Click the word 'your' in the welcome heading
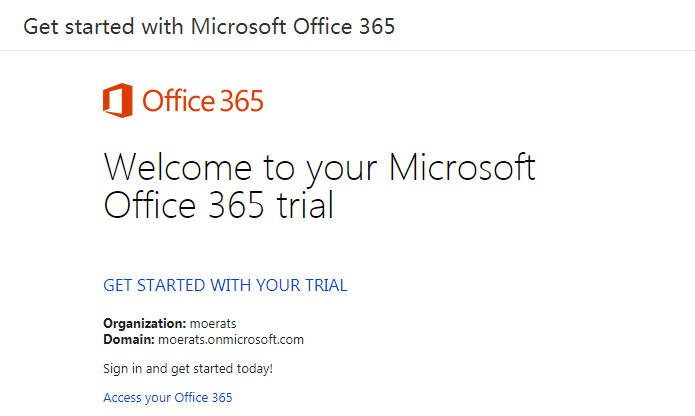The image size is (695, 416). 341,171
